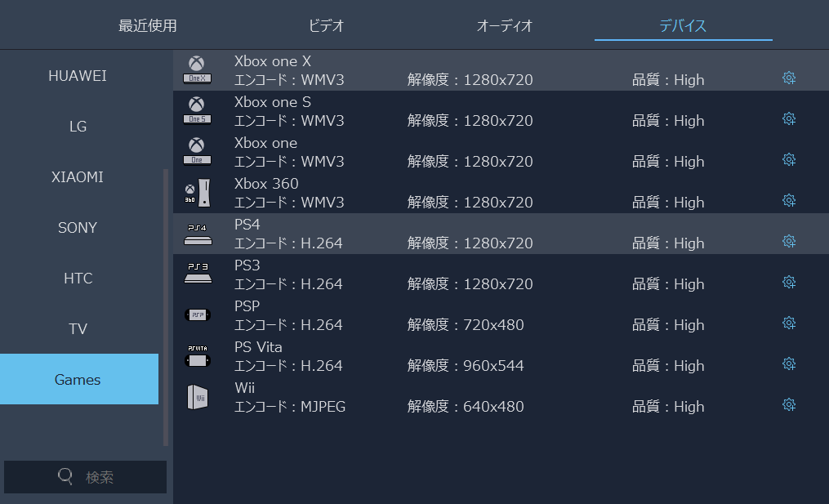Open settings gear for Xbox one S
The height and width of the screenshot is (504, 829).
789,119
